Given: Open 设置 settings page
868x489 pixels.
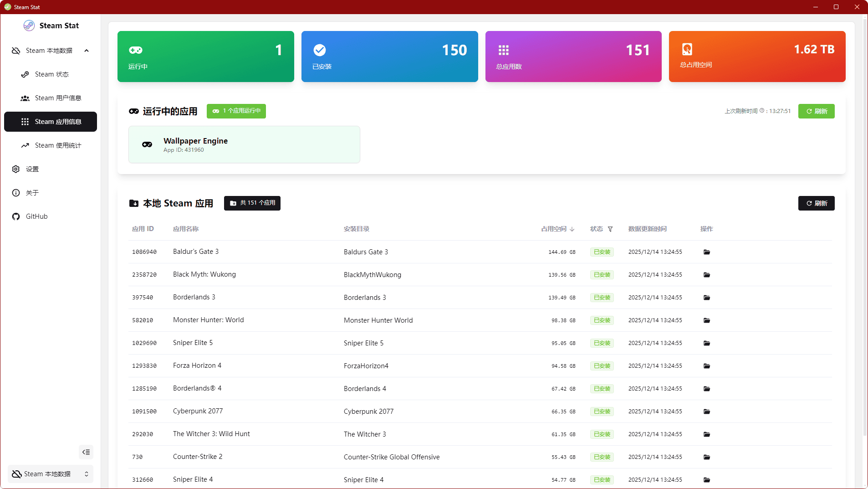Looking at the screenshot, I should click(32, 169).
